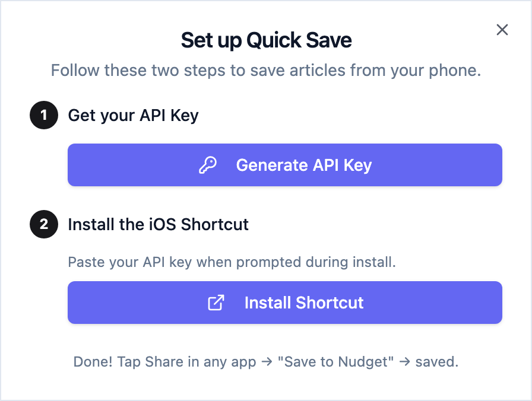Click the Set up Quick Save title

click(x=266, y=40)
